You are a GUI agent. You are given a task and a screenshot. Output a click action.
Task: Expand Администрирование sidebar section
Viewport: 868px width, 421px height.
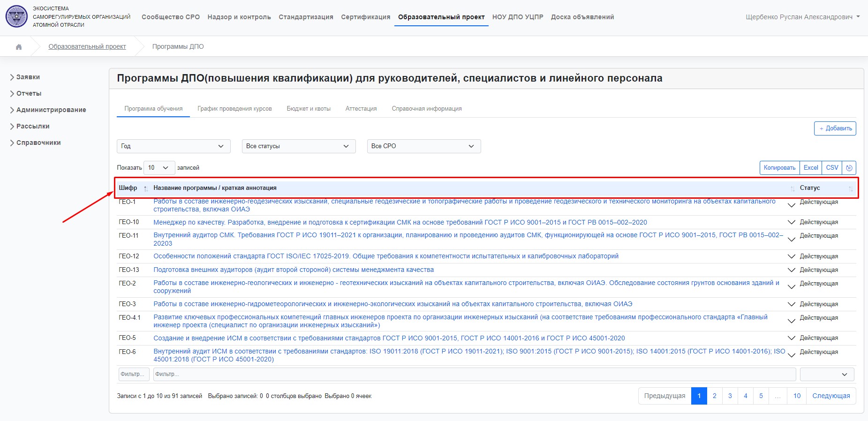pos(48,110)
